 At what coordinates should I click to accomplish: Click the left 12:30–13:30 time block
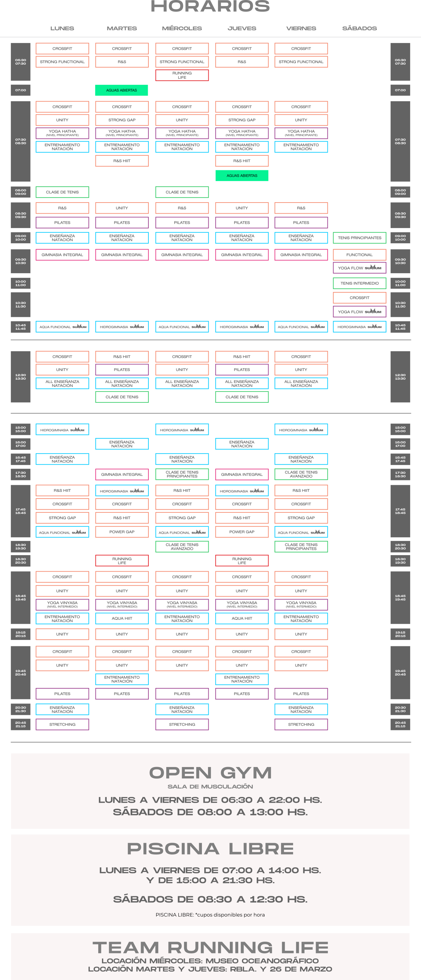(x=21, y=377)
